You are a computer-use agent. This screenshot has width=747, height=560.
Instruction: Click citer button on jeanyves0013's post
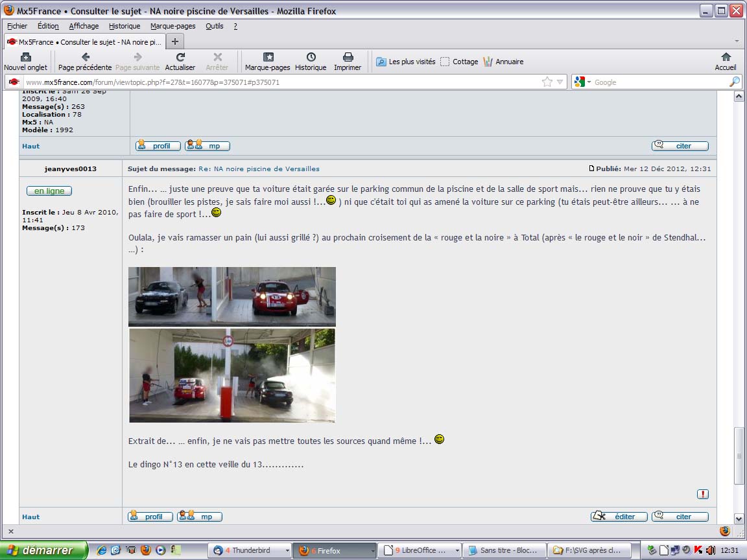coord(680,517)
